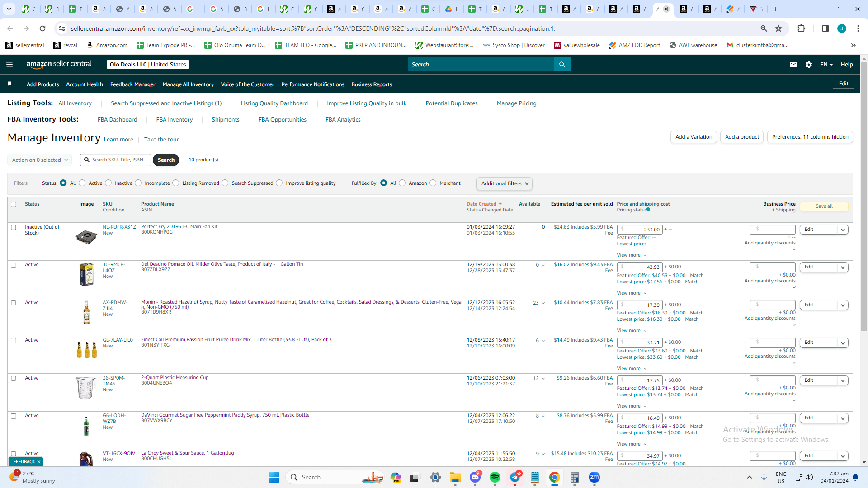Click the pricing status info icon
The height and width of the screenshot is (488, 868).
(x=648, y=210)
